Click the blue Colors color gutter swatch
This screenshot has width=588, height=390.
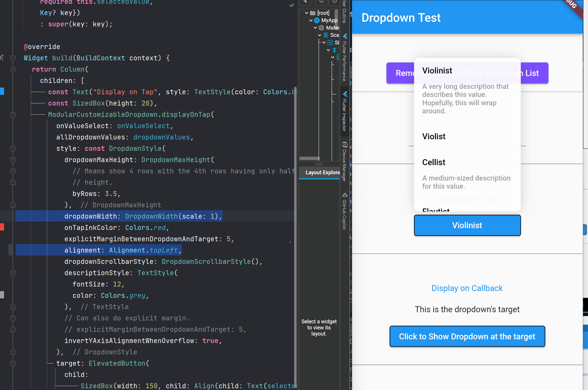(x=2, y=91)
